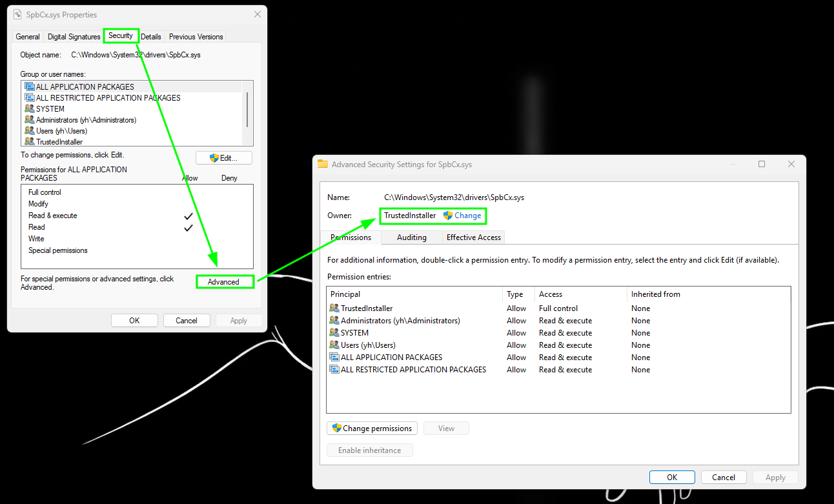Click the group names list scrollbar

(x=247, y=110)
